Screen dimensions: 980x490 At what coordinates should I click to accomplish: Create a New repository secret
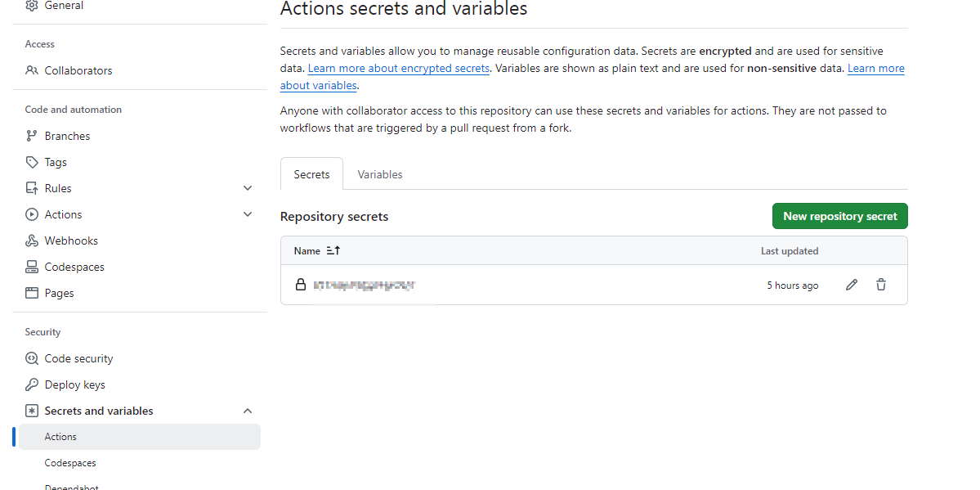[839, 216]
